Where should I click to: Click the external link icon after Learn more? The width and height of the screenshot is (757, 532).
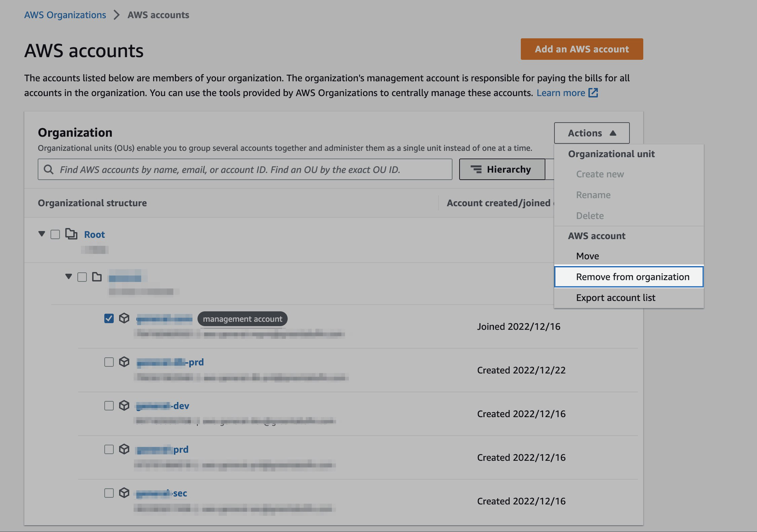coord(593,93)
